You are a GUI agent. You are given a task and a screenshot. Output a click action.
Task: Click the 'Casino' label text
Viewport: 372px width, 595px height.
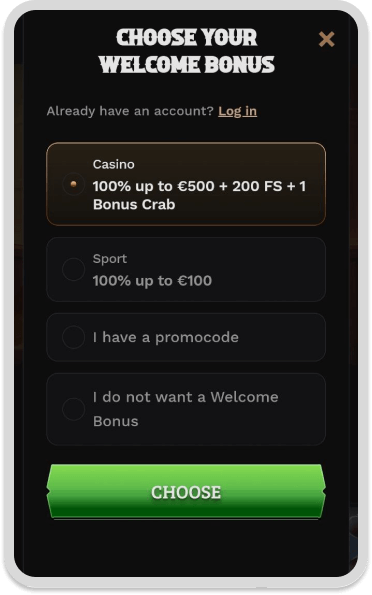[113, 164]
